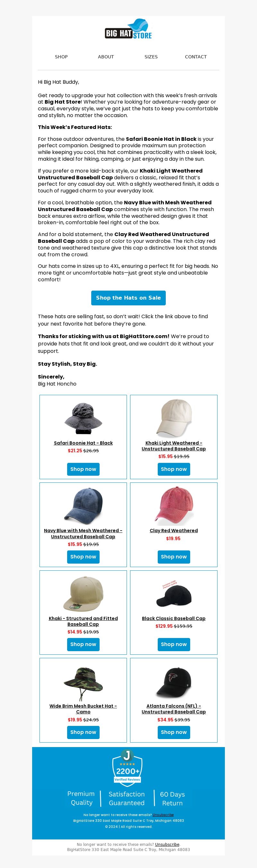Click the bottom Unsubscribe link below blue footer

[167, 844]
